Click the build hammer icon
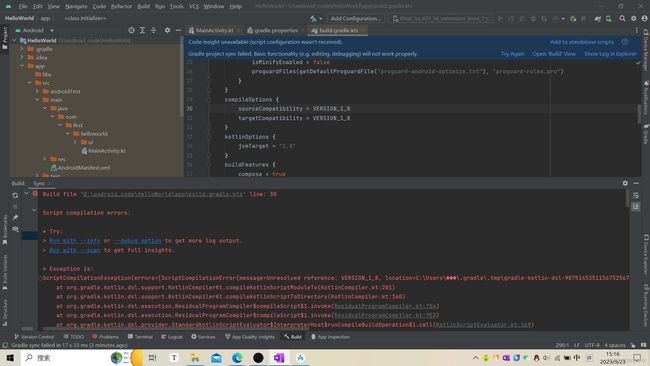The height and width of the screenshot is (366, 650). (x=313, y=19)
